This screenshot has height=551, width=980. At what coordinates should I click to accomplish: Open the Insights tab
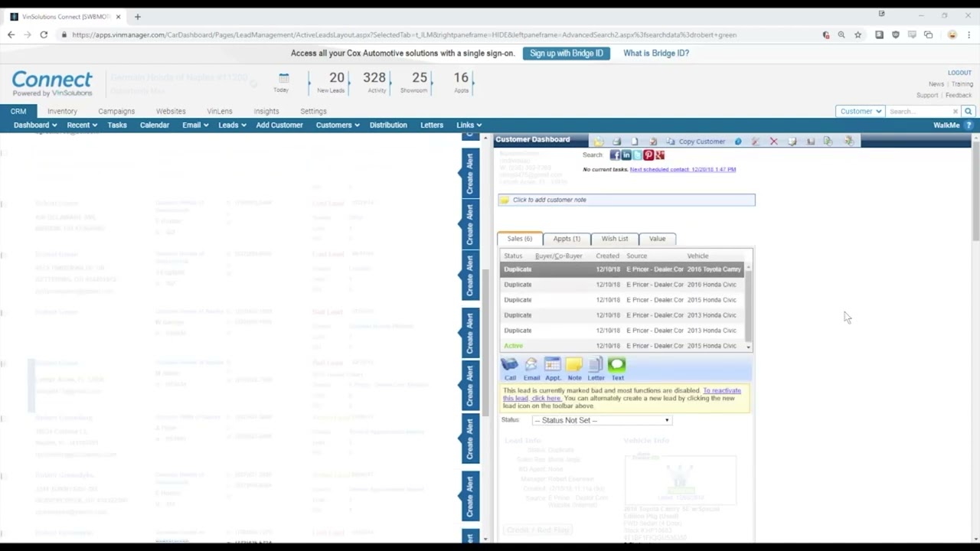[266, 111]
